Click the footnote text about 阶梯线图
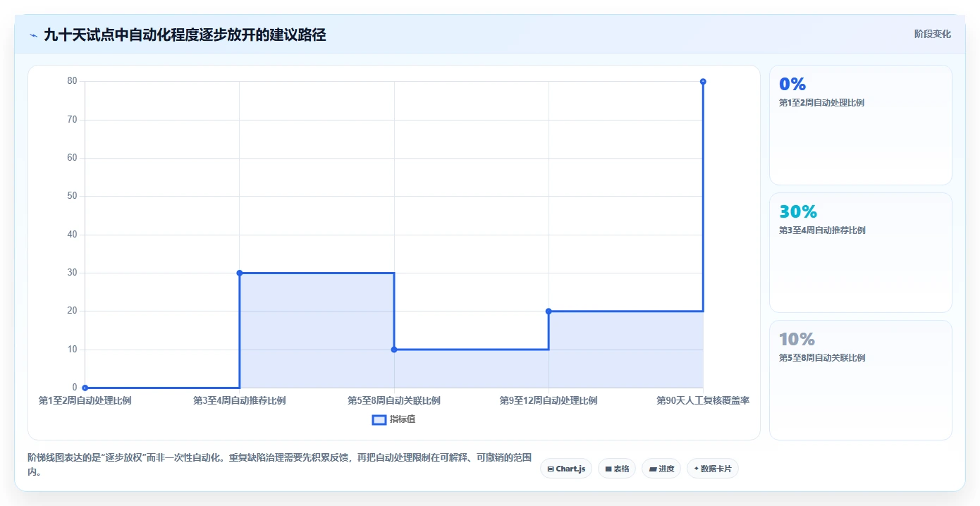 [x=280, y=465]
